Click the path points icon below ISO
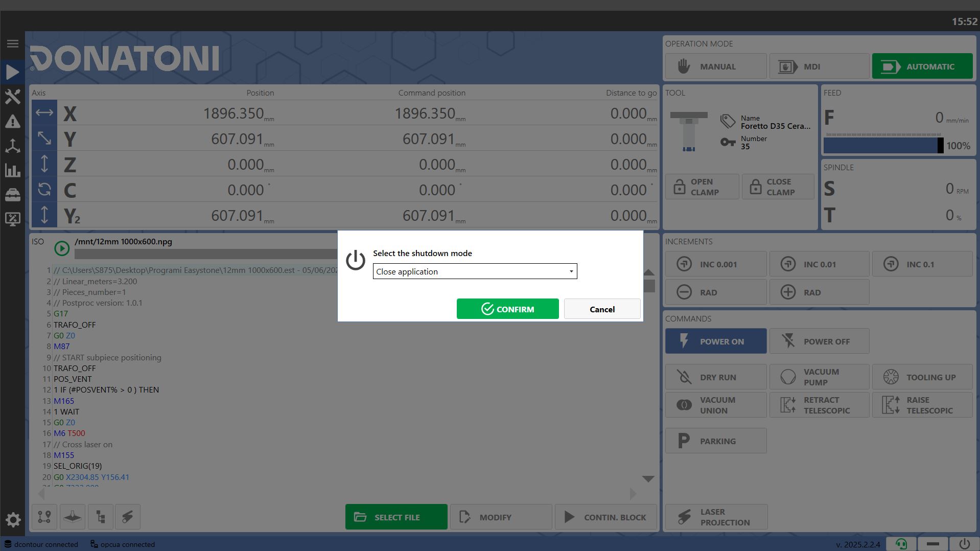 coord(44,517)
